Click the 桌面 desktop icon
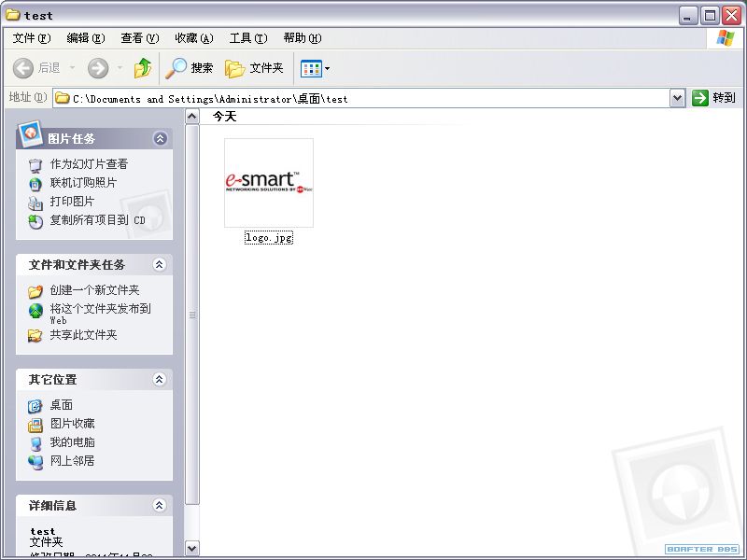This screenshot has height=560, width=747. tap(35, 406)
